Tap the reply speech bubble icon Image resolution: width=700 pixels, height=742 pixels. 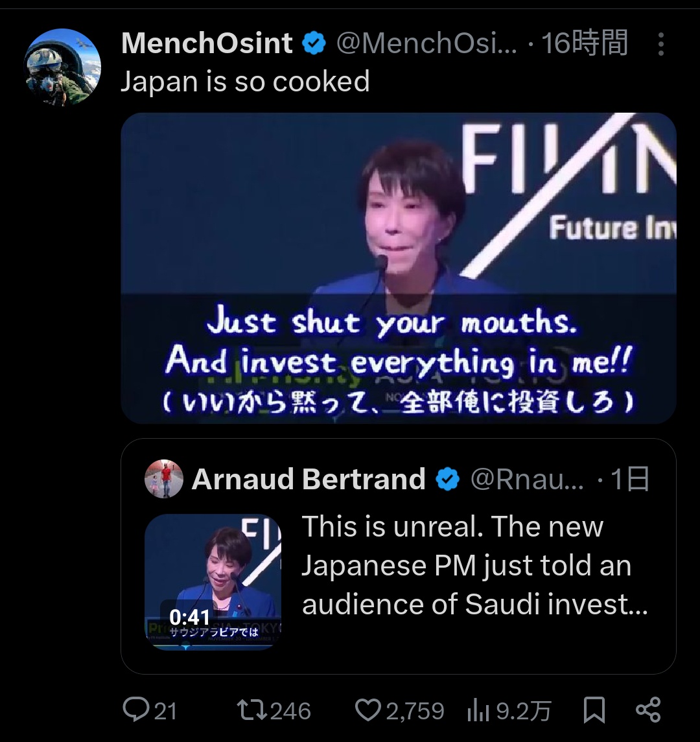136,710
